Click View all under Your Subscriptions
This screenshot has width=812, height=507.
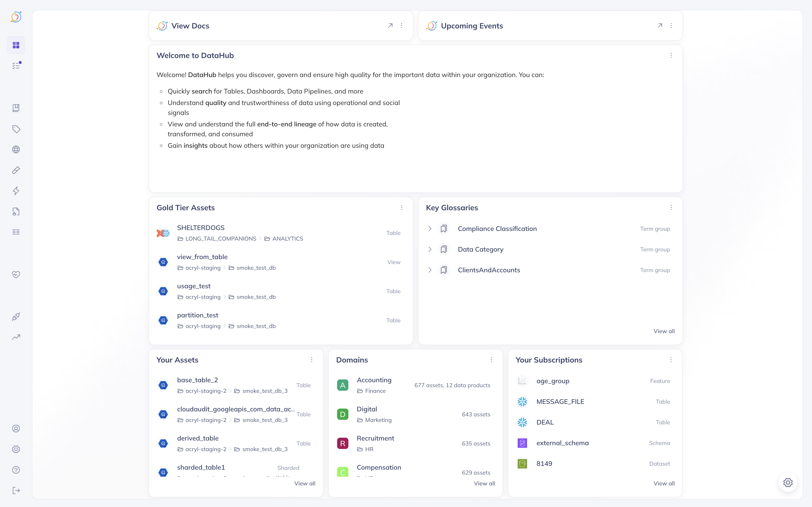coord(664,484)
